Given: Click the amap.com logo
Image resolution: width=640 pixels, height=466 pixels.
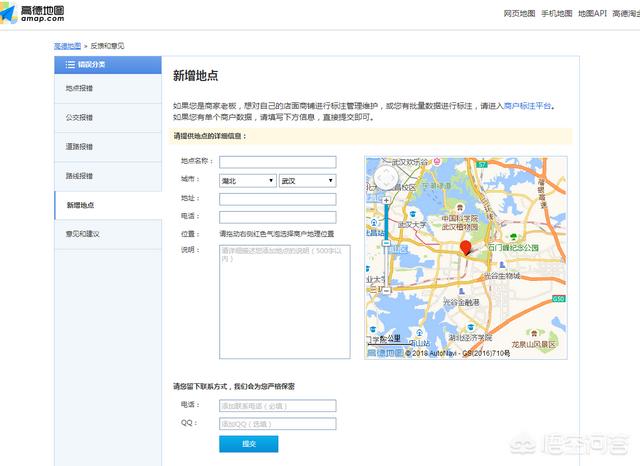Looking at the screenshot, I should [32, 13].
